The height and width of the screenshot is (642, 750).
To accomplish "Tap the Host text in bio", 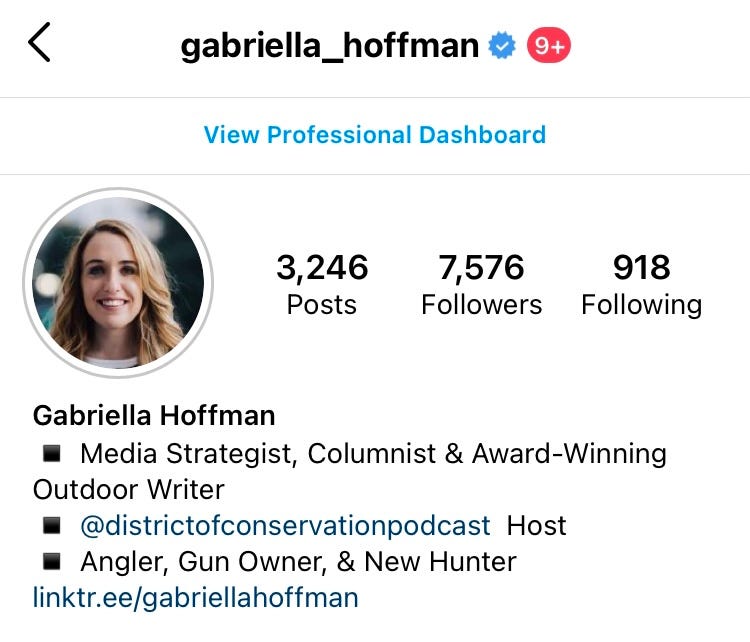I will (536, 525).
